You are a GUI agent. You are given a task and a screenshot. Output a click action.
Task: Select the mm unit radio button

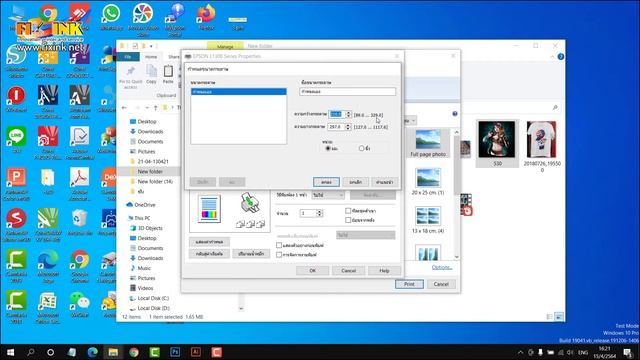tap(328, 148)
